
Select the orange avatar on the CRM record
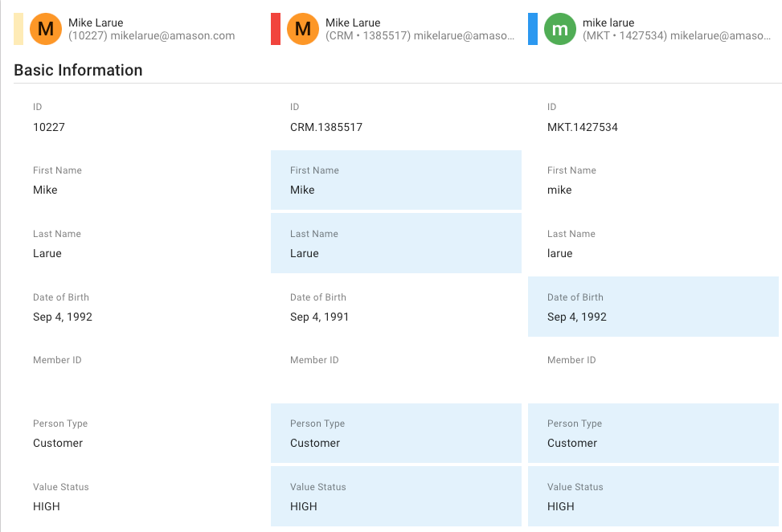click(x=303, y=29)
